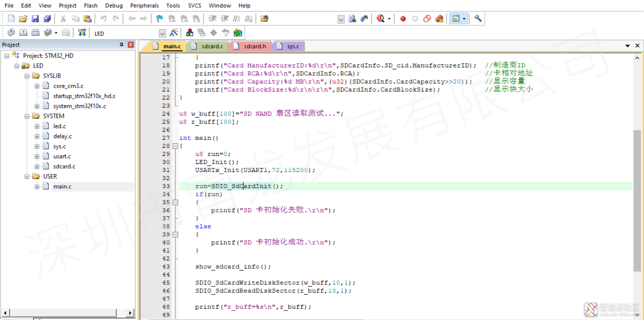
Task: Open Configuration with the wrench icon
Action: click(x=478, y=19)
